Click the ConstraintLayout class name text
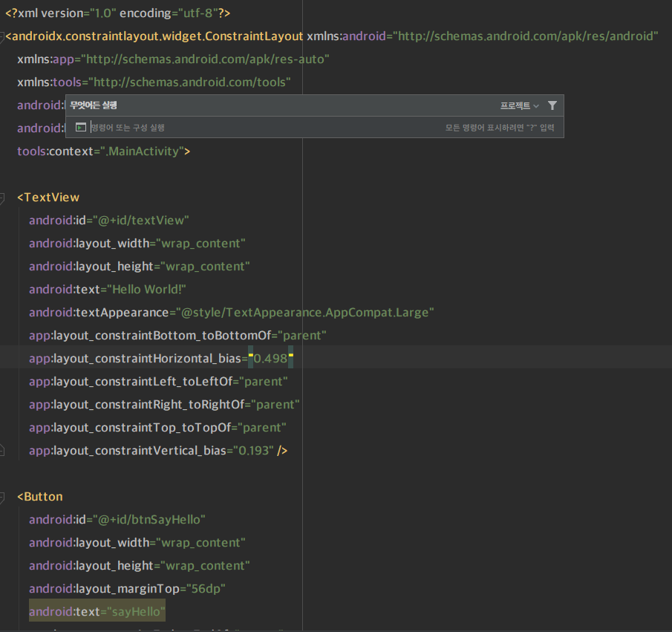Image resolution: width=672 pixels, height=632 pixels. point(157,36)
